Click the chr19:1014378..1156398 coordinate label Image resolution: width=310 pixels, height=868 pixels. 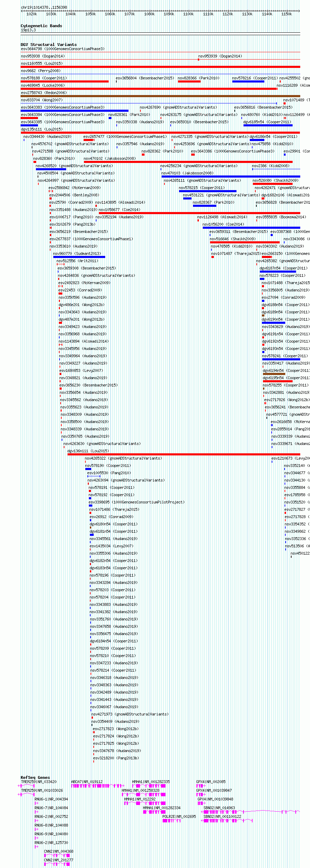tap(44, 7)
